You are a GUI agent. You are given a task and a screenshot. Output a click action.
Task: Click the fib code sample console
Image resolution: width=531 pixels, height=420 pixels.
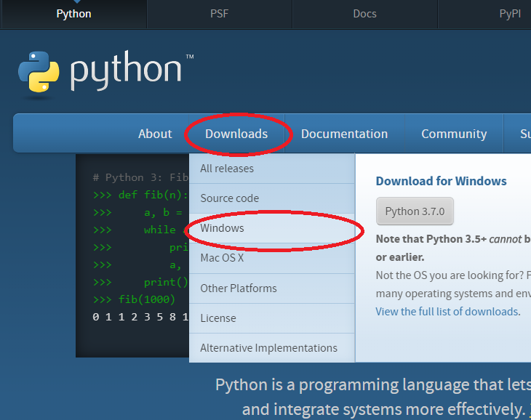pyautogui.click(x=132, y=254)
